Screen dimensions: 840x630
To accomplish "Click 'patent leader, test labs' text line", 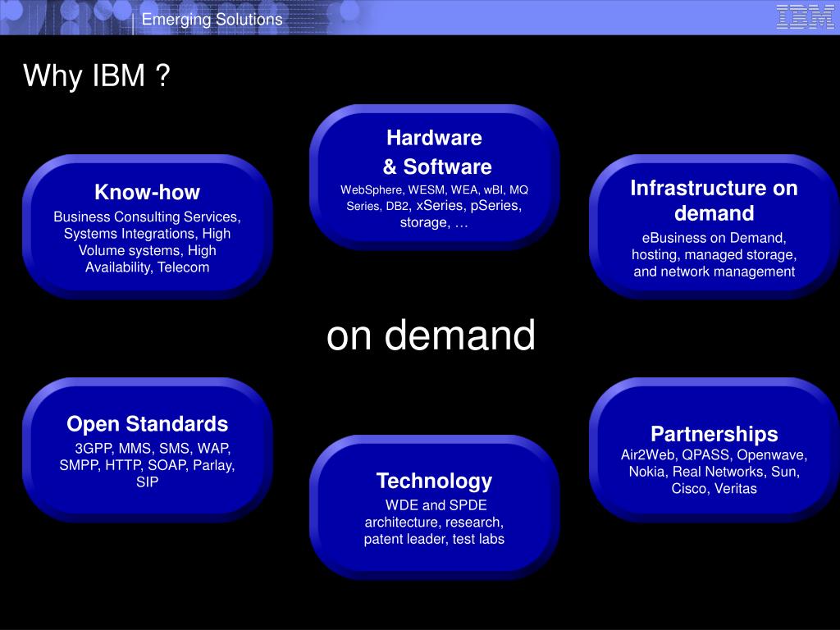I will pyautogui.click(x=435, y=539).
